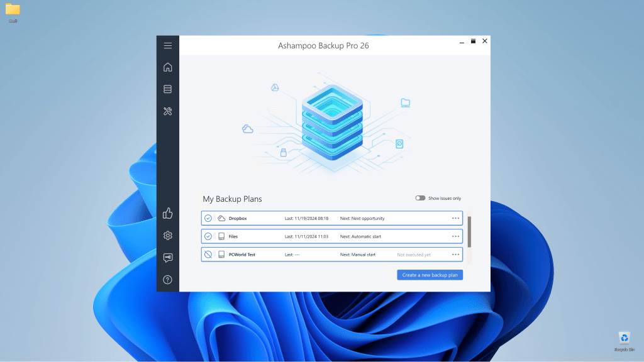Open the ellipsis menu for Dropbox plan
Viewport: 644px width, 362px height.
(x=455, y=218)
